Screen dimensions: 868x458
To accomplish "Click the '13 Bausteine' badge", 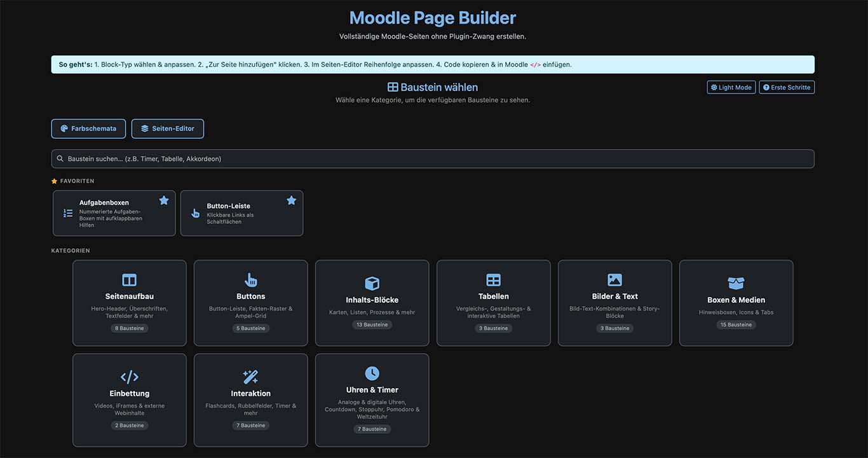I will click(x=372, y=324).
